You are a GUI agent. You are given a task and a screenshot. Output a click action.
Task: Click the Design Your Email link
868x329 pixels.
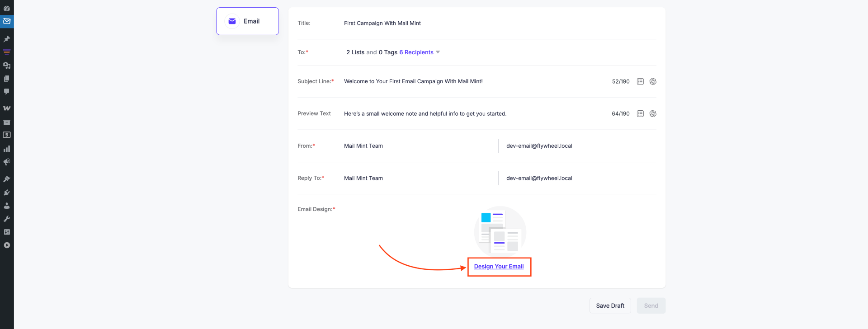coord(499,267)
